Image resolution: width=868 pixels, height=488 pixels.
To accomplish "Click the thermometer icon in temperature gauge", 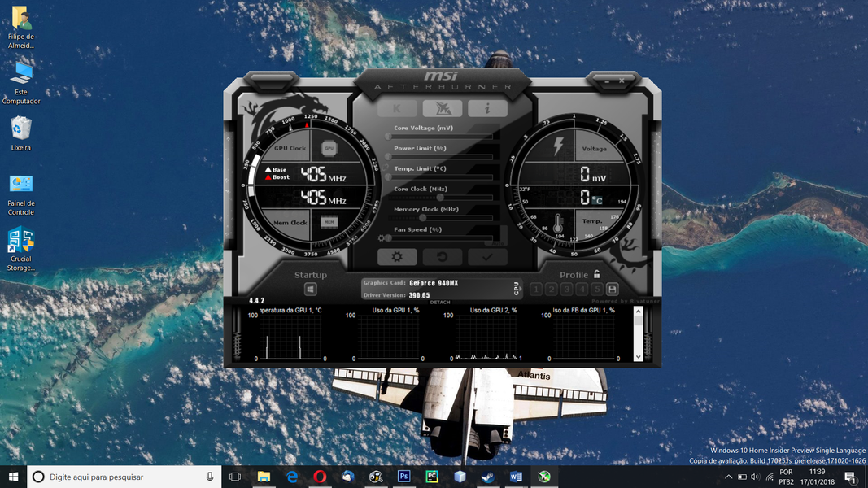I will (558, 224).
